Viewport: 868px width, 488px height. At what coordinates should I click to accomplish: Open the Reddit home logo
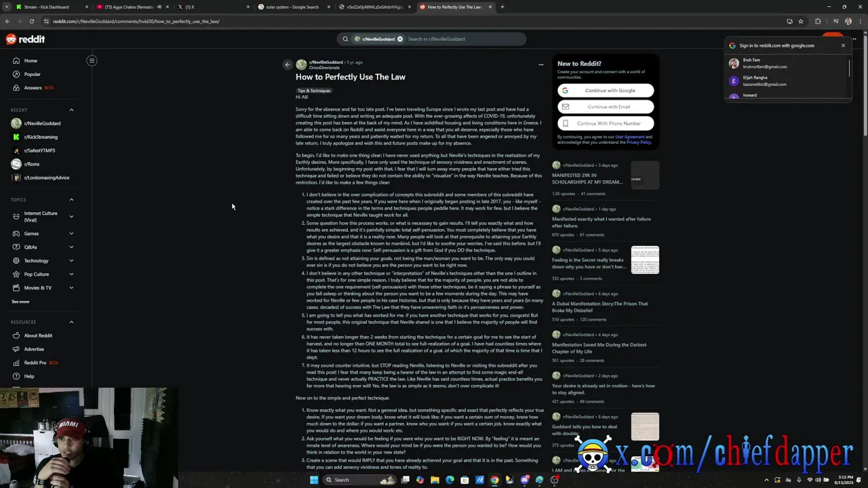click(x=25, y=39)
